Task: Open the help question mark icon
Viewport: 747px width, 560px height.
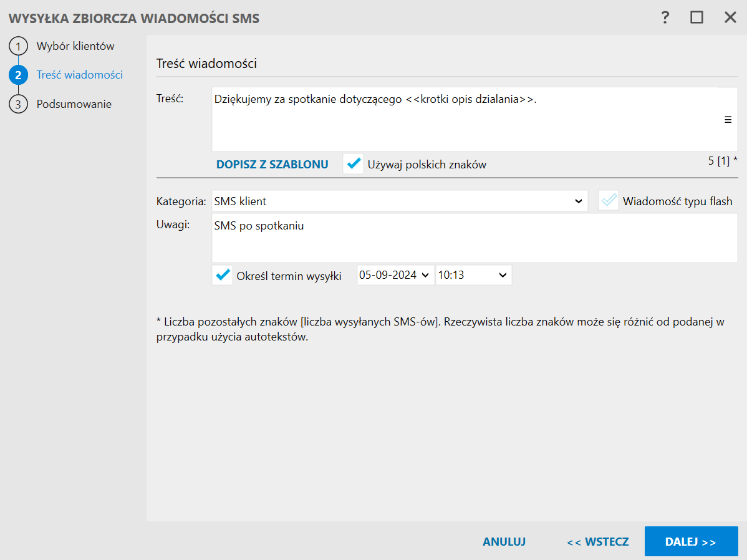Action: (x=666, y=17)
